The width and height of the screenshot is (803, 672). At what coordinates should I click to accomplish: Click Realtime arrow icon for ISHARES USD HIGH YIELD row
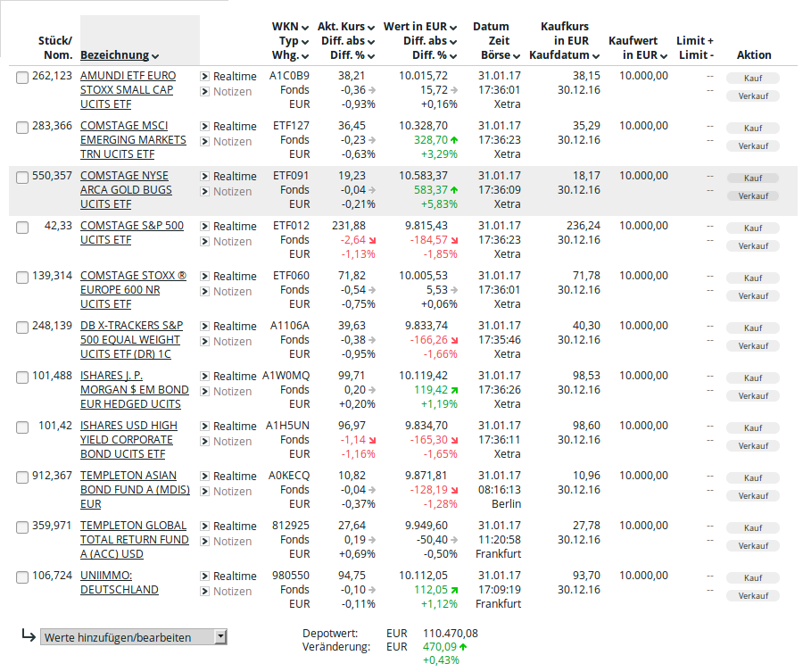pos(205,427)
